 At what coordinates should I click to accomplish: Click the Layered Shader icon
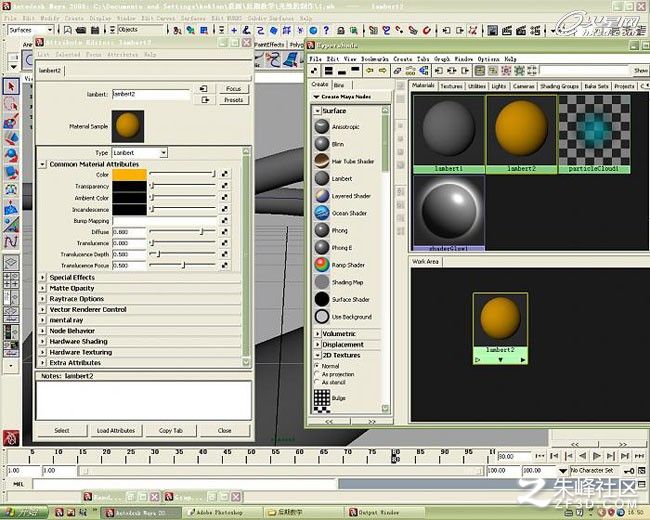tap(322, 196)
